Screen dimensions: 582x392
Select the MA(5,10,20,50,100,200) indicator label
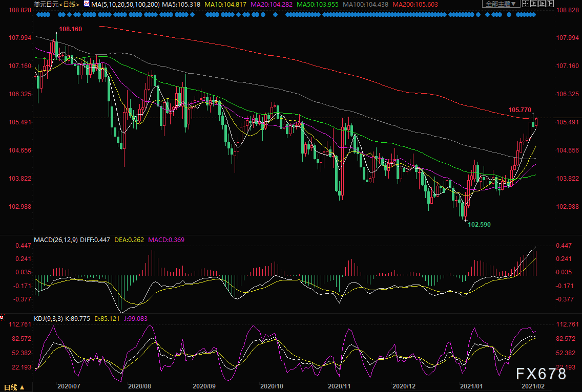126,5
